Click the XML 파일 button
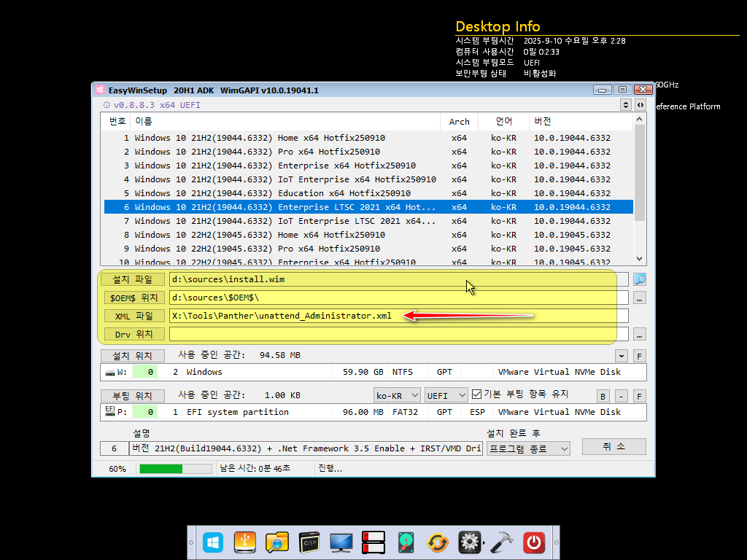Viewport: 747px width, 560px height. point(134,316)
